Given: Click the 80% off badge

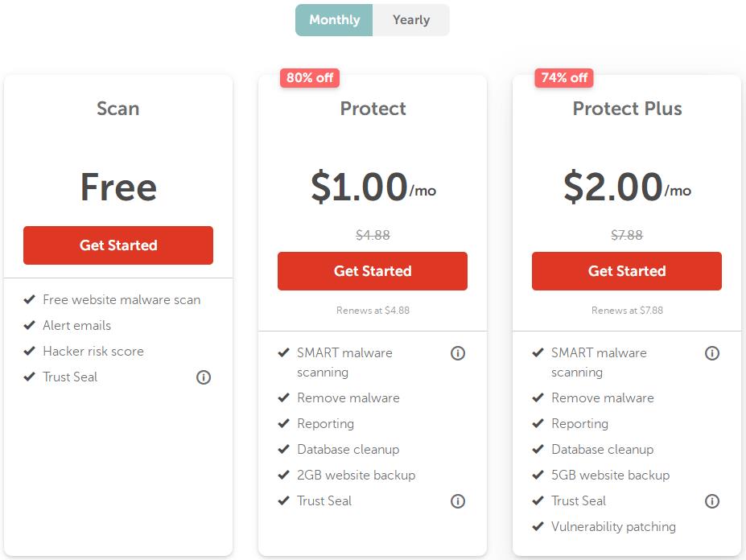Looking at the screenshot, I should 310,78.
